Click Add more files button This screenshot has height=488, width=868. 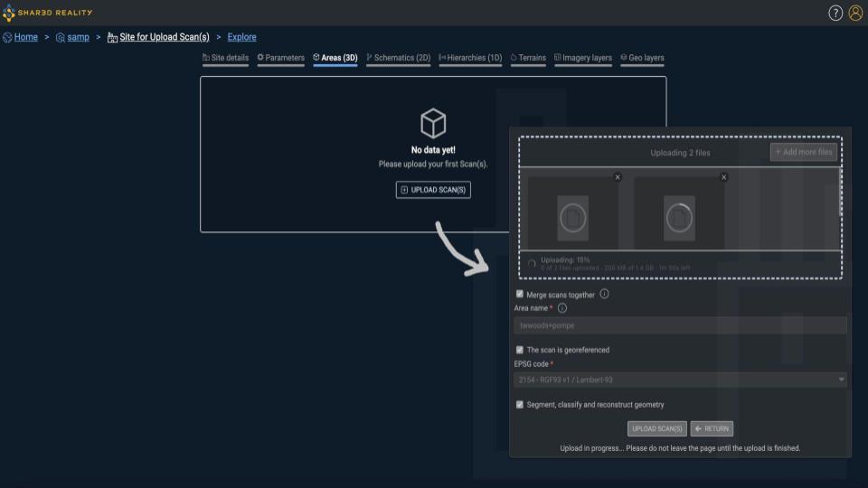click(803, 152)
